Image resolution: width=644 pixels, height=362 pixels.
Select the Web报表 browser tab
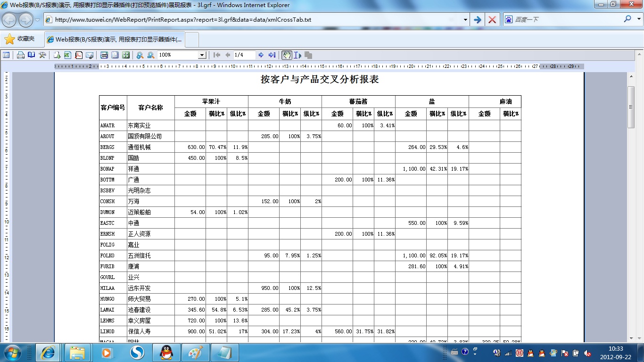115,39
